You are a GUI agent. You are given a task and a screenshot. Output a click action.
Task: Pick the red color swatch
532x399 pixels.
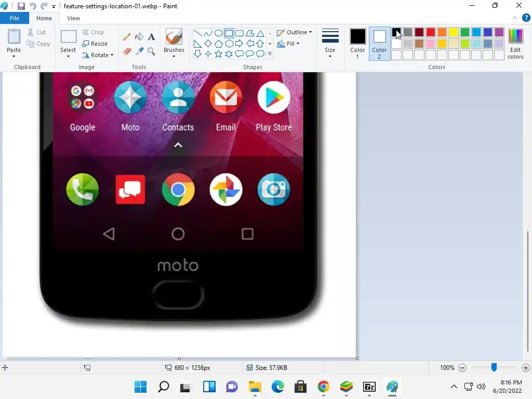point(431,32)
